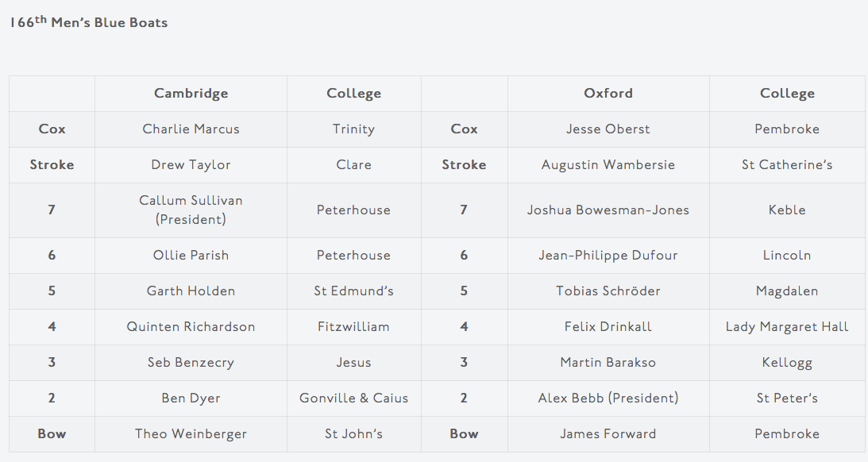Select James Forward in the Bow row
The image size is (868, 462).
click(x=608, y=434)
